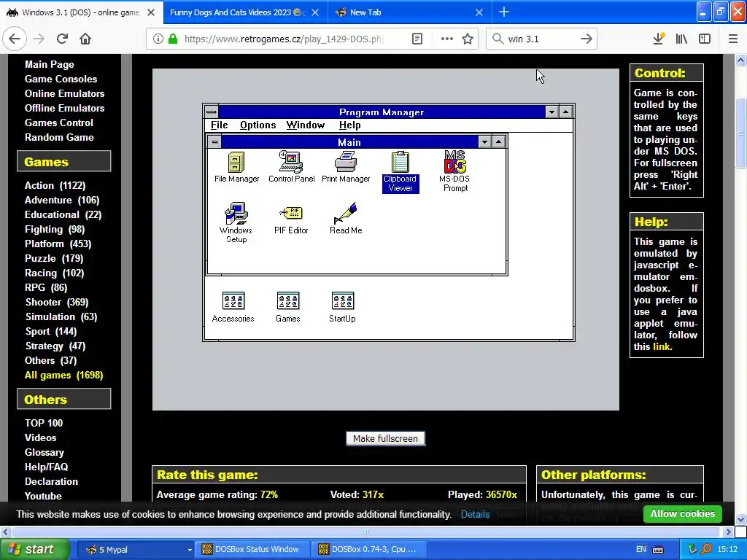Launch the MS-DOS Prompt icon

[455, 171]
